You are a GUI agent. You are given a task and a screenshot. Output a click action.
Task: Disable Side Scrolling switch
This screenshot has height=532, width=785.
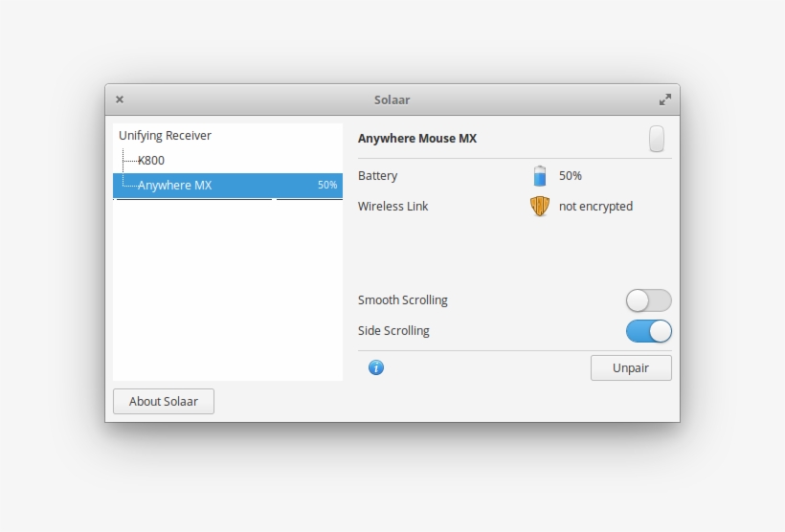coord(648,331)
